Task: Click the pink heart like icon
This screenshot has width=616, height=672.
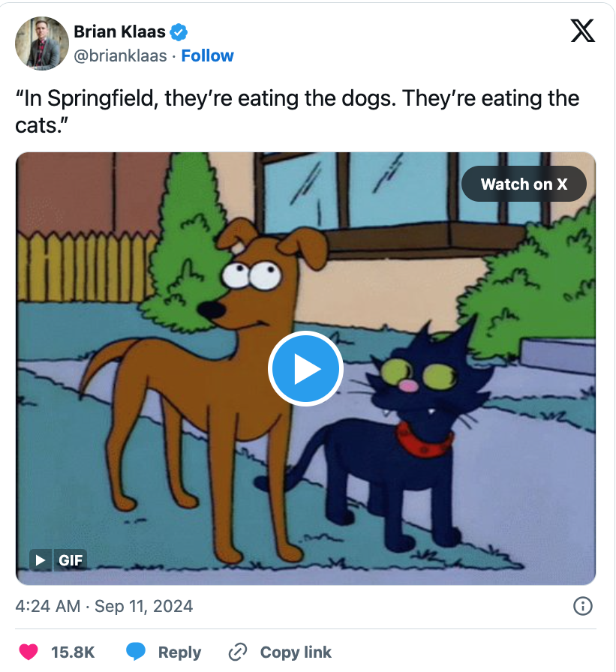Action: pos(29,652)
